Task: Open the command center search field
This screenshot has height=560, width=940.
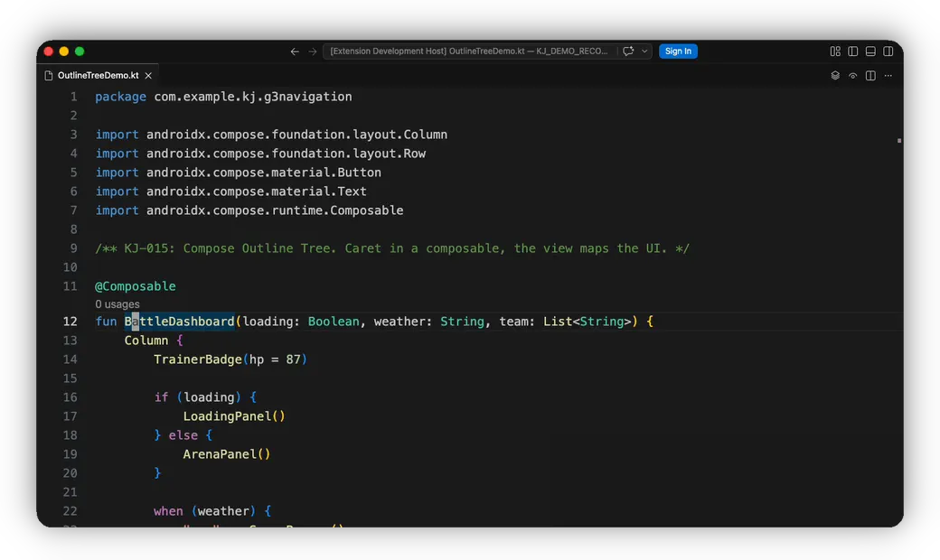Action: click(469, 51)
